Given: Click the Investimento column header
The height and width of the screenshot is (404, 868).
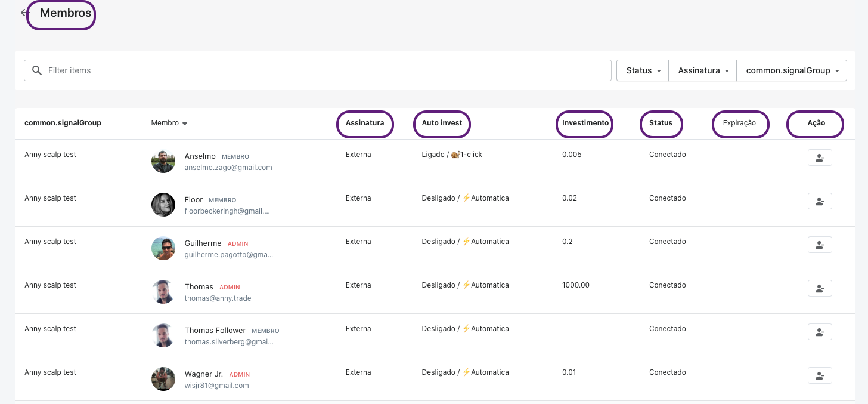Looking at the screenshot, I should [585, 123].
